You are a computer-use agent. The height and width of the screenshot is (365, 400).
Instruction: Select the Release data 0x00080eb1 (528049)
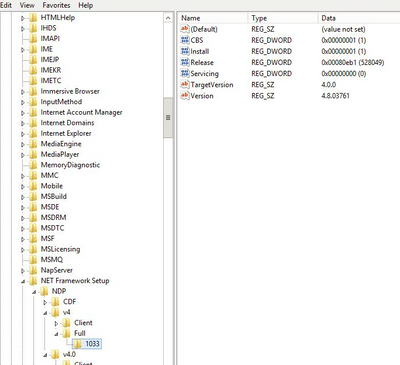click(353, 62)
